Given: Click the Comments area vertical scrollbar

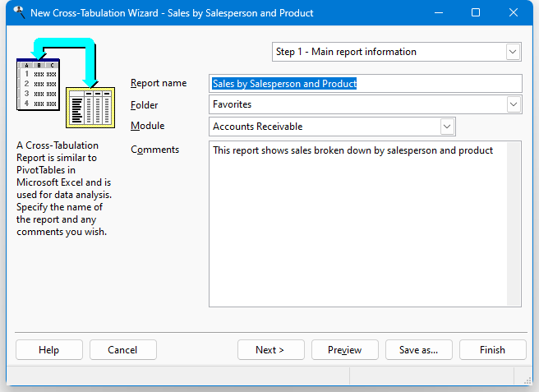Looking at the screenshot, I should (514, 224).
